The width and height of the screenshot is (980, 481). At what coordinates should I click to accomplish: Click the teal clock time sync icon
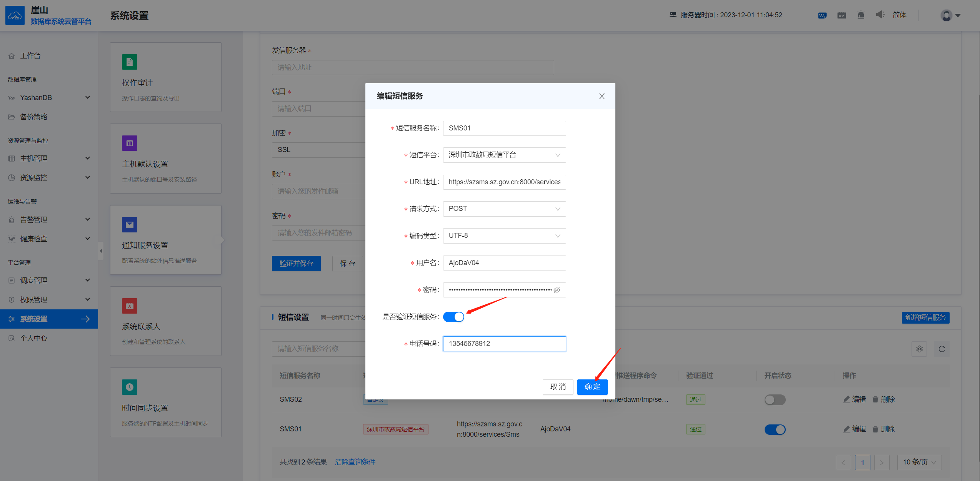(130, 387)
